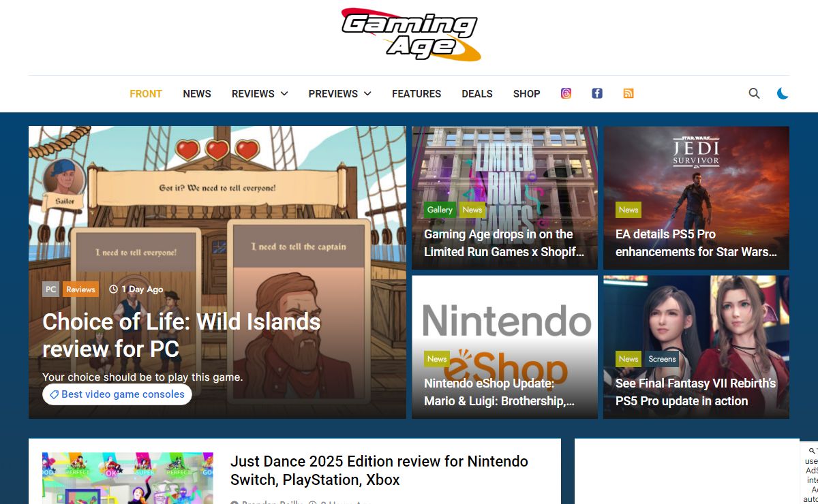Open the News menu item

point(197,93)
